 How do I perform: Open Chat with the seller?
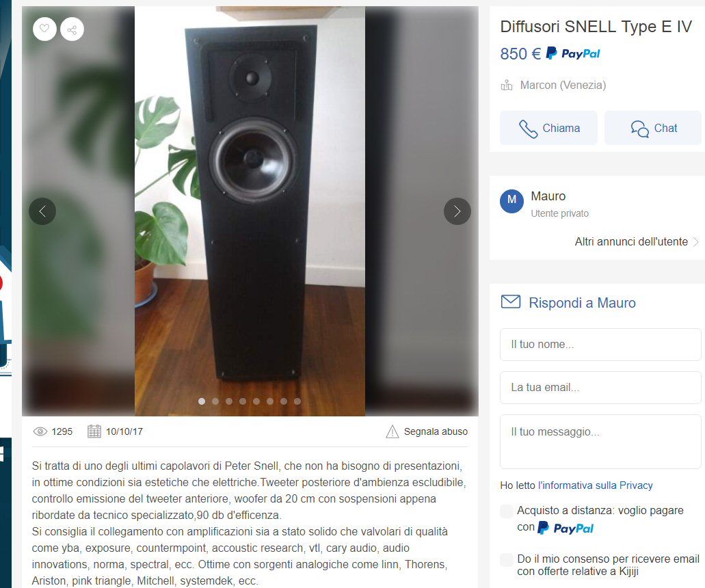653,128
